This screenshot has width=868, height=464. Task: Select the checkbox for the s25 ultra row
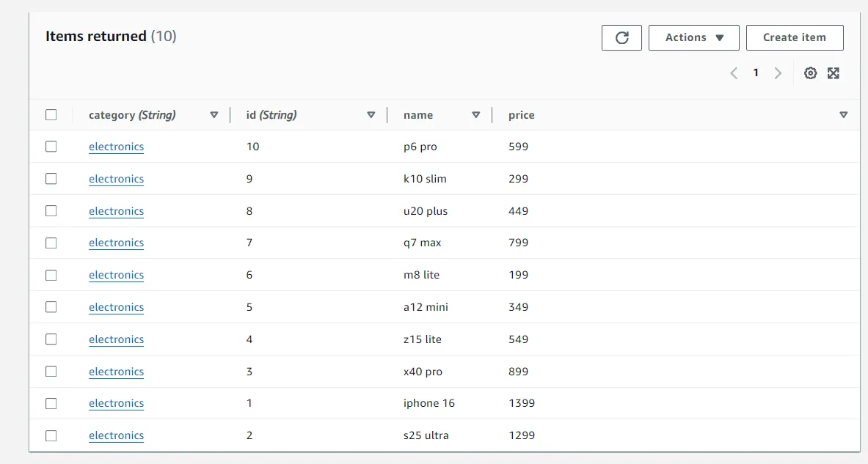coord(51,435)
